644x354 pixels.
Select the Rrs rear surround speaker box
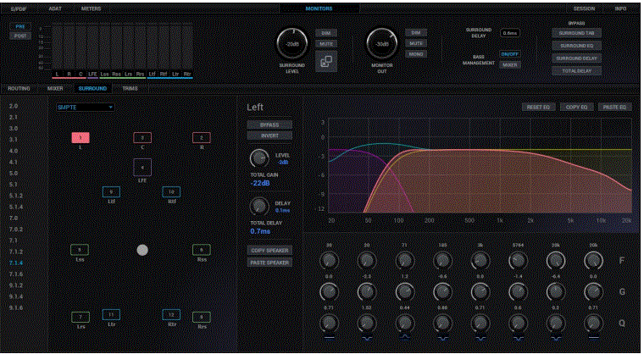[202, 317]
